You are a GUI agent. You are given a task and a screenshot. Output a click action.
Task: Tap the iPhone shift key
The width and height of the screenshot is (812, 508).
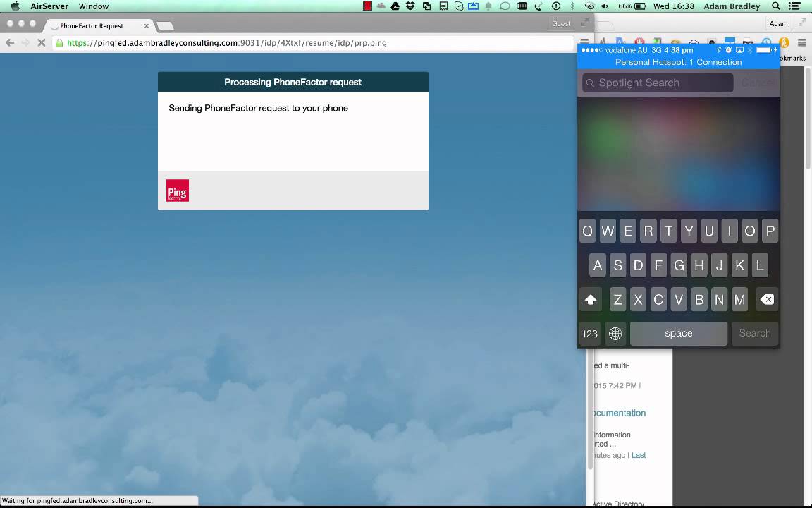click(x=591, y=299)
